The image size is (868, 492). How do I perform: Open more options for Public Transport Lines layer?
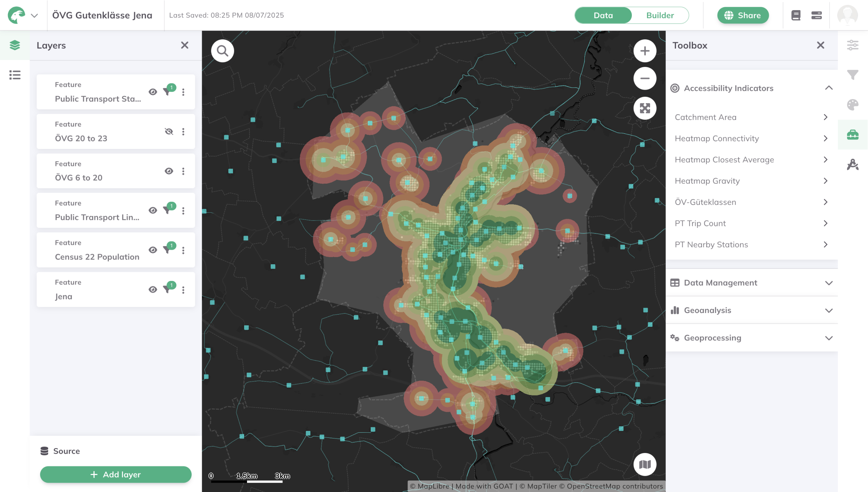[x=183, y=210]
